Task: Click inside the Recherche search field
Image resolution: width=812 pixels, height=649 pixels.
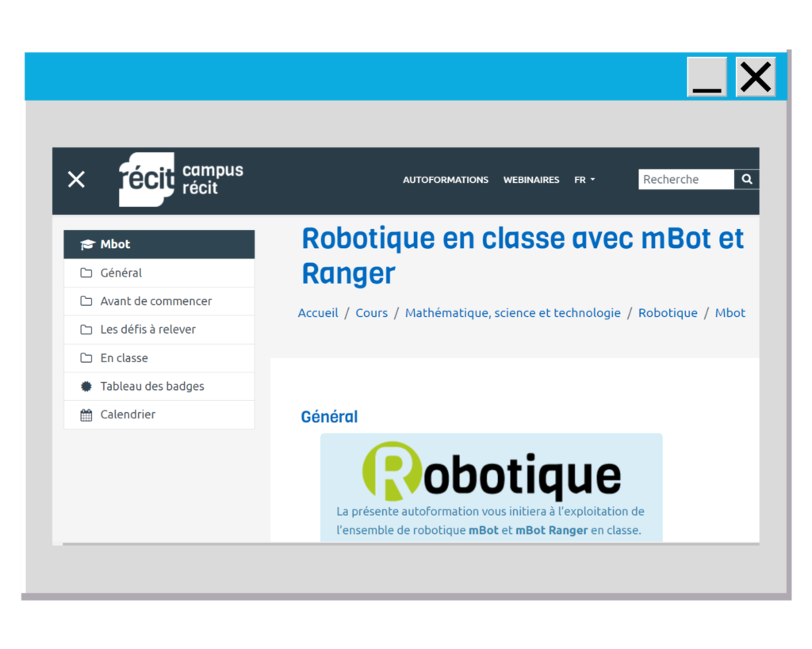Action: pos(685,180)
